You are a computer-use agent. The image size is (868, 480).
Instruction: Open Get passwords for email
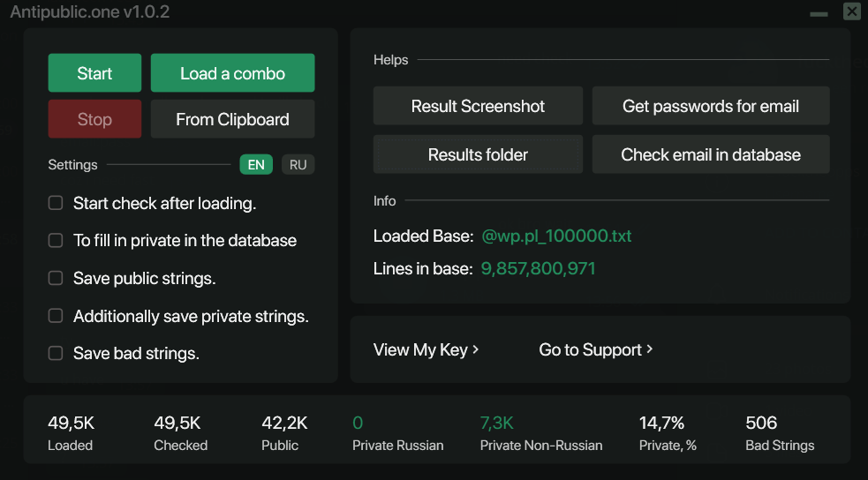point(711,106)
